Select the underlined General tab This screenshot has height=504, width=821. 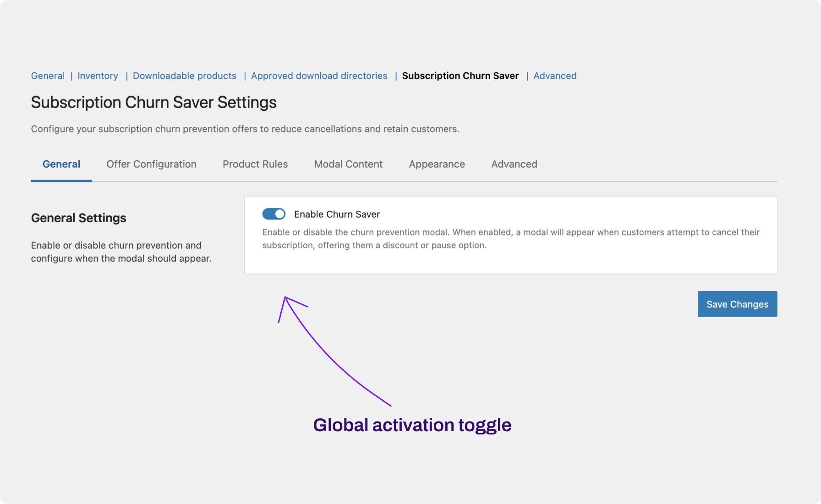click(61, 164)
